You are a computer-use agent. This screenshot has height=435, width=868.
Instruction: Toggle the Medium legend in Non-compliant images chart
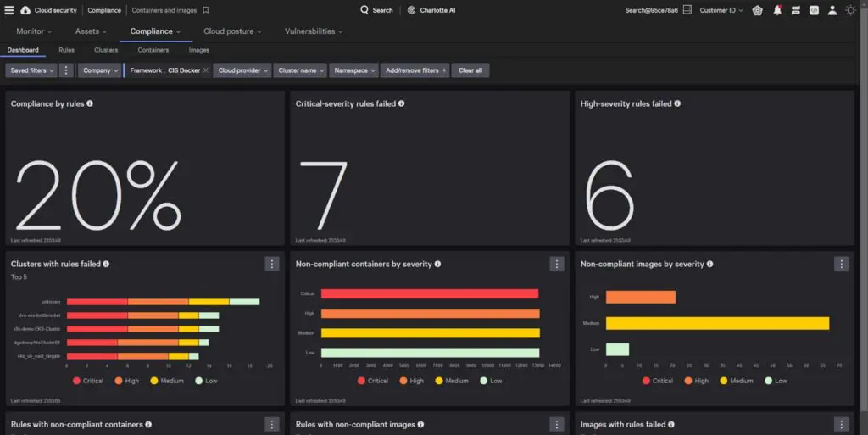coord(735,381)
